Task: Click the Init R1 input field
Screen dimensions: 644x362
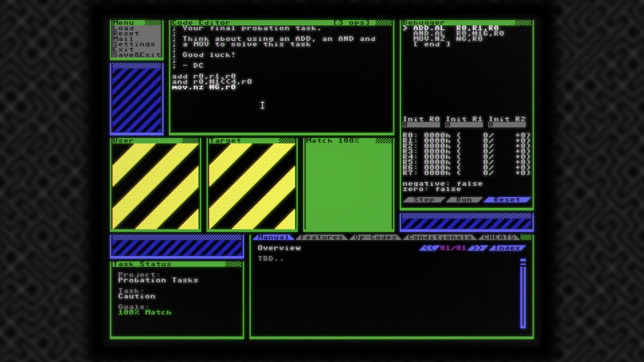Action: click(464, 125)
